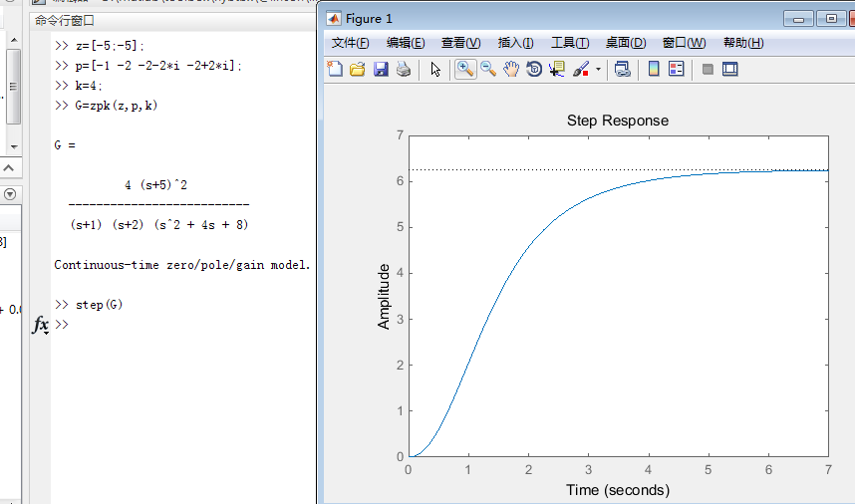The height and width of the screenshot is (504, 855).
Task: Click the left panel scroll down arrow
Action: (x=14, y=146)
